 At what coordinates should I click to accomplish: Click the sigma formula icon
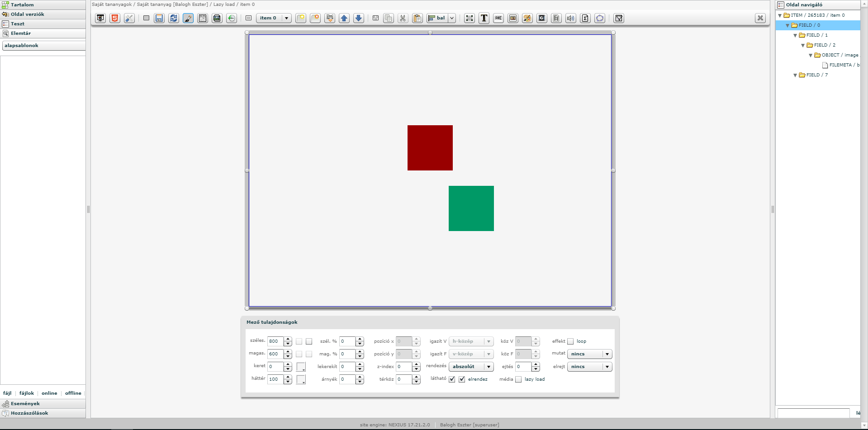(585, 18)
